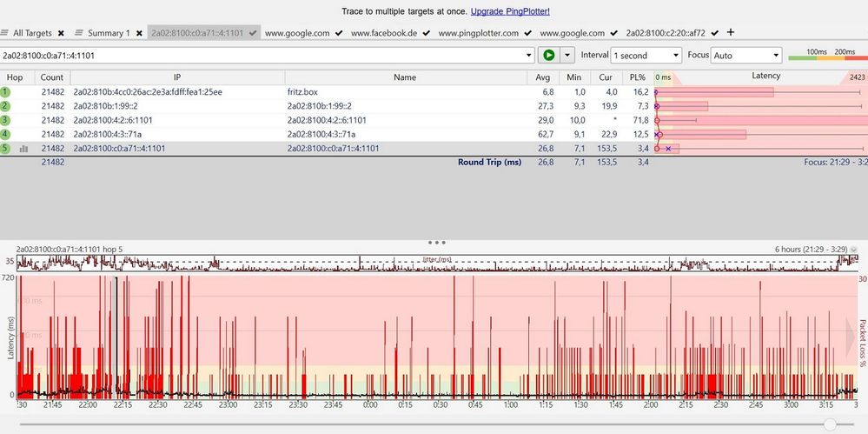Switch to the www.facebook.de tab
Image resolution: width=868 pixels, height=434 pixels.
(x=384, y=33)
